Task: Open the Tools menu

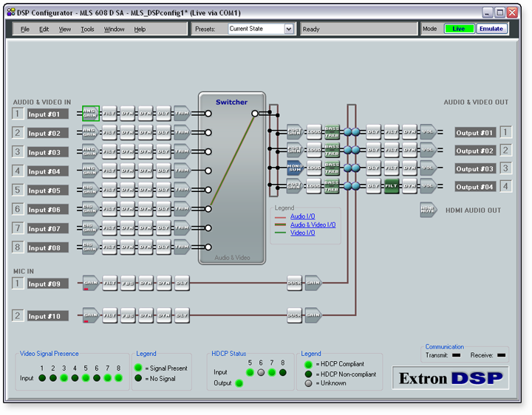Action: pyautogui.click(x=87, y=30)
